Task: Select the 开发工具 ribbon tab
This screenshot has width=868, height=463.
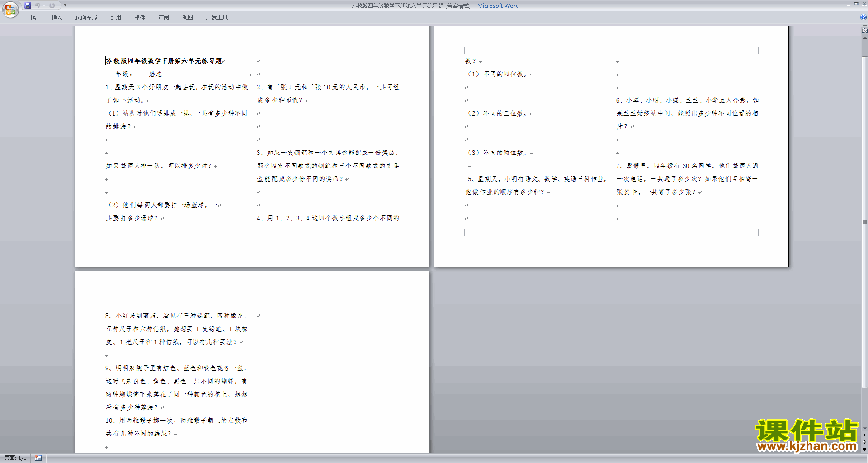Action: (217, 17)
